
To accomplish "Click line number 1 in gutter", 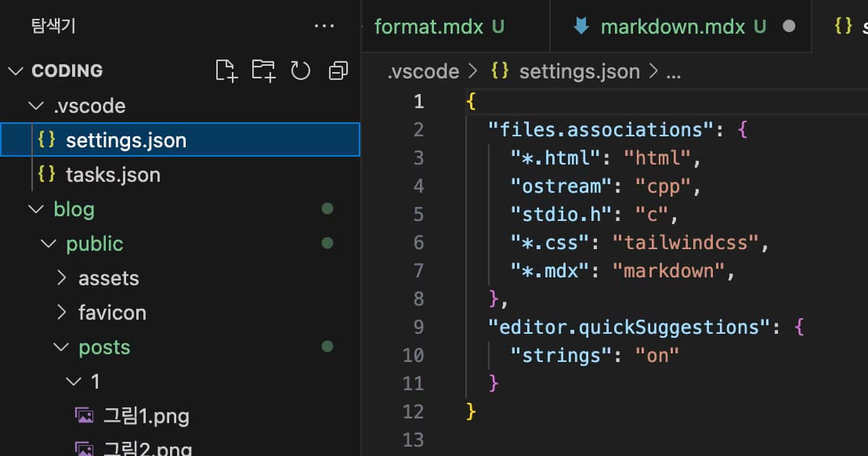I will point(419,101).
